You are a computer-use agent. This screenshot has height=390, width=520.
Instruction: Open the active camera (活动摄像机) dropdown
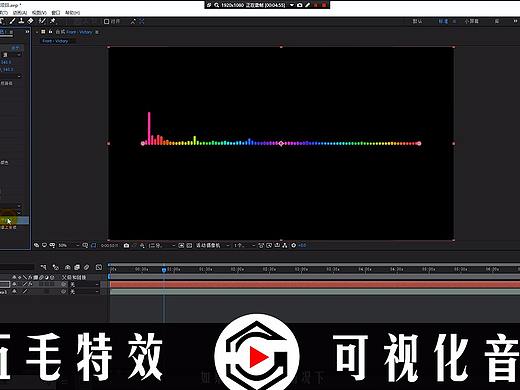coord(212,245)
